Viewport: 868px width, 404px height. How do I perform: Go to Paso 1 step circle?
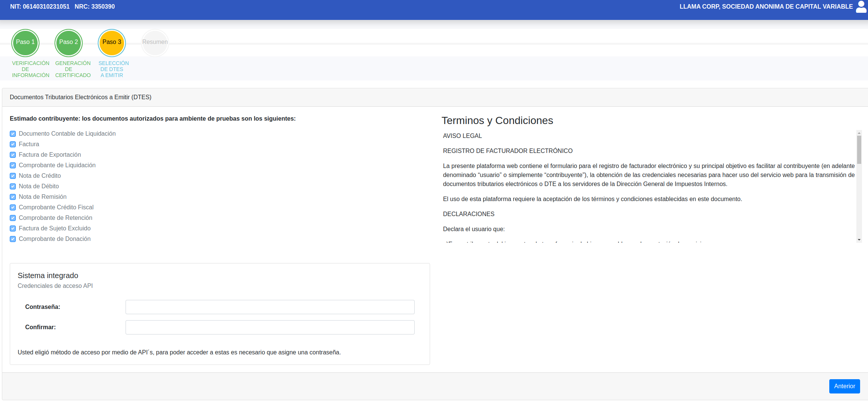click(x=26, y=42)
